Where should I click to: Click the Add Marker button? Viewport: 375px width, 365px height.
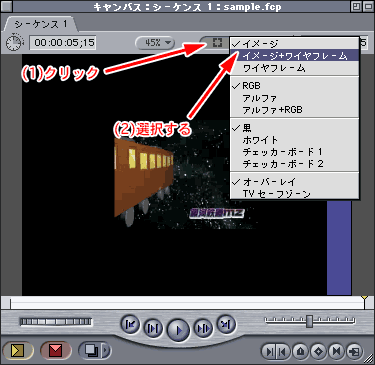pos(301,351)
